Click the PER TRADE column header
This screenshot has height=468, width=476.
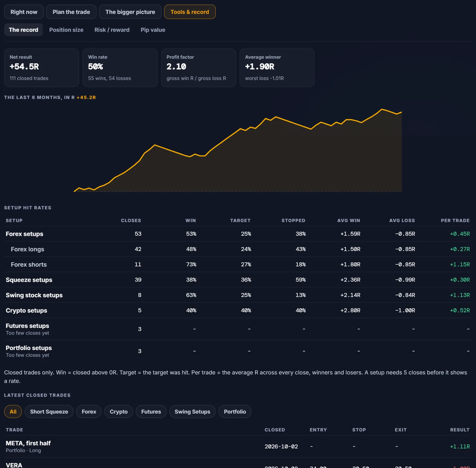(x=455, y=220)
